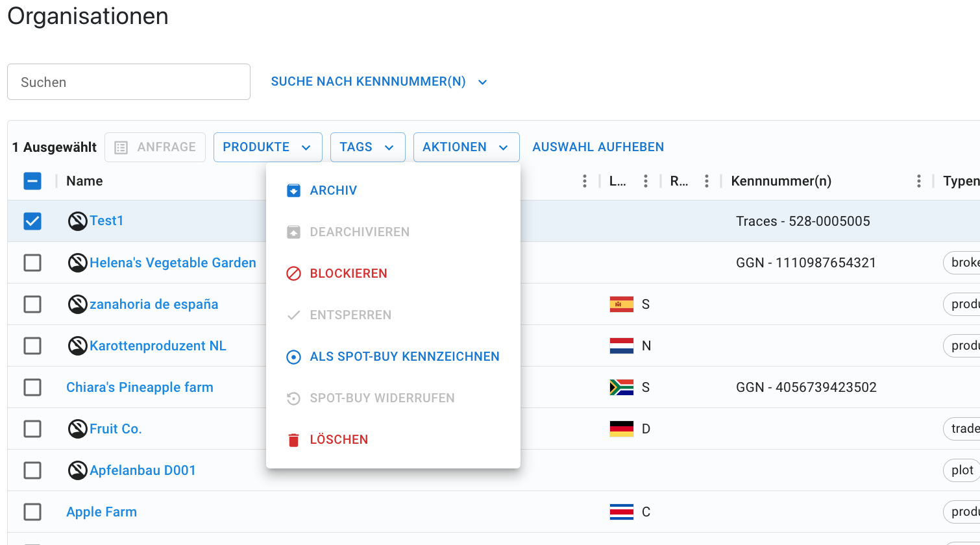The width and height of the screenshot is (980, 545).
Task: Check zanahoria de españa row checkbox
Action: click(x=32, y=304)
